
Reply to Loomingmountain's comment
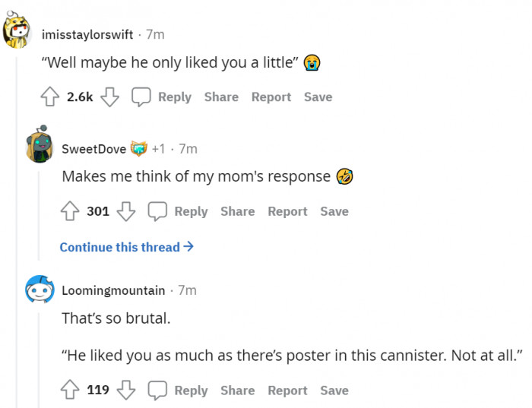pos(179,391)
